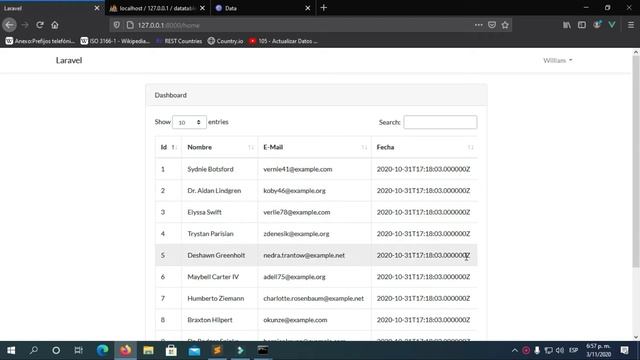Click the name Elyssa Swift
The image size is (640, 360).
tap(204, 212)
